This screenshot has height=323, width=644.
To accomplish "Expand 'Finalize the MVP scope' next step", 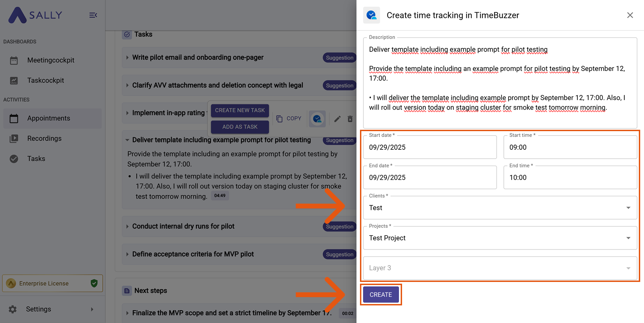I will 127,313.
